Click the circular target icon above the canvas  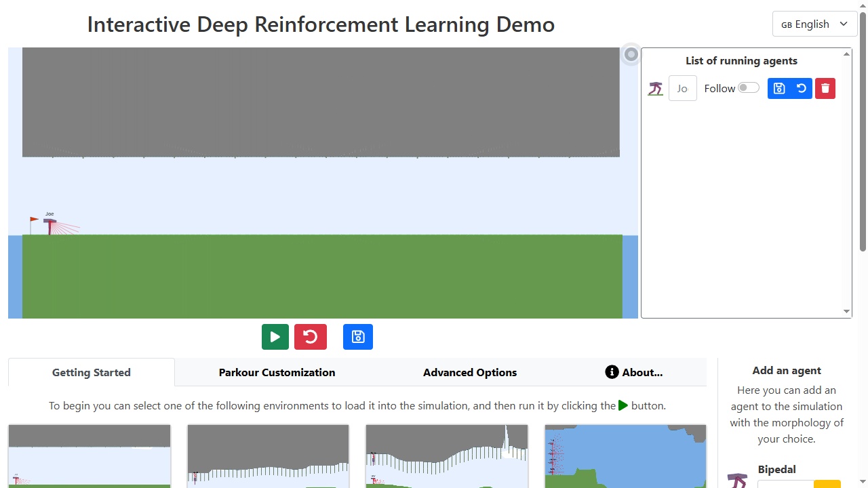[x=631, y=54]
